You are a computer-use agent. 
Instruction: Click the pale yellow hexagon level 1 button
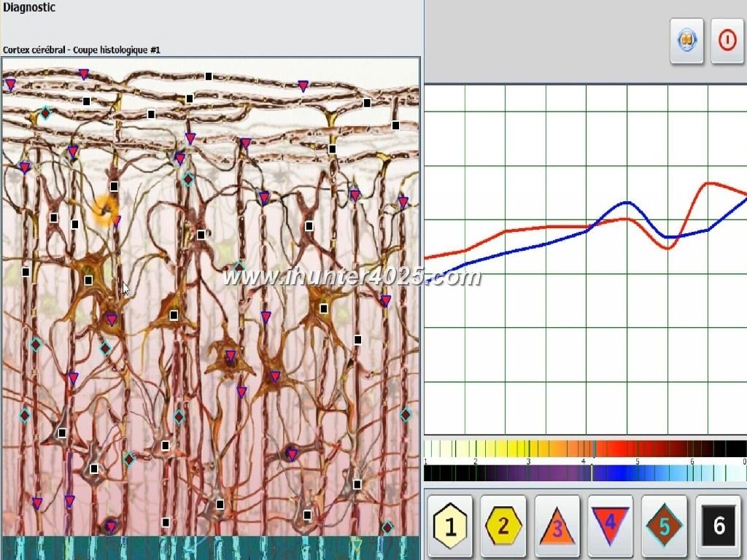(x=450, y=526)
